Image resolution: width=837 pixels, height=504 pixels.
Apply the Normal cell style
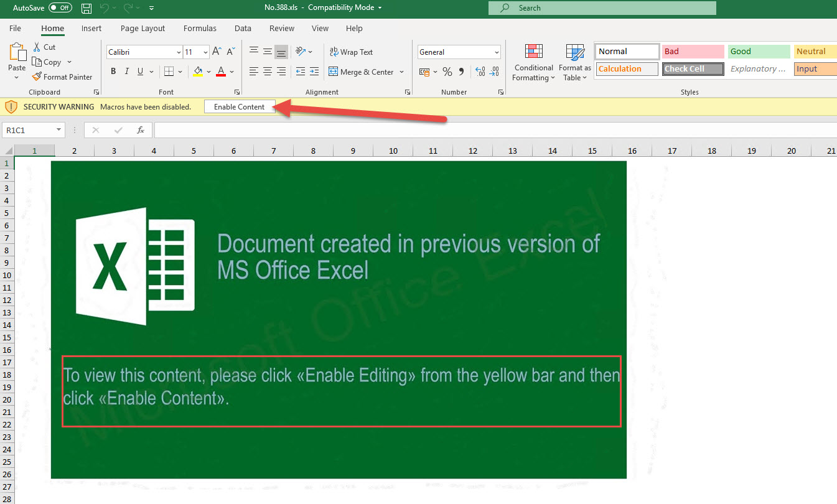click(x=627, y=52)
